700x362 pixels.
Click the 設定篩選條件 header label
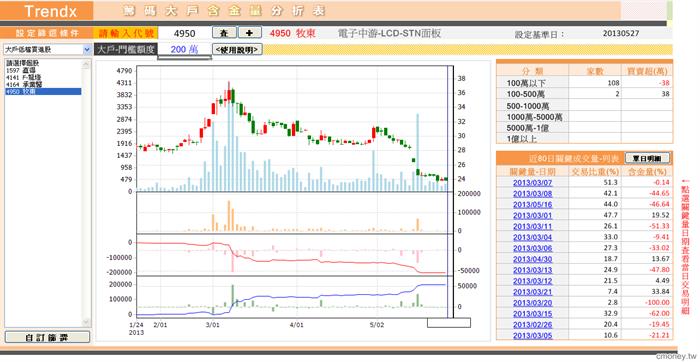point(47,33)
